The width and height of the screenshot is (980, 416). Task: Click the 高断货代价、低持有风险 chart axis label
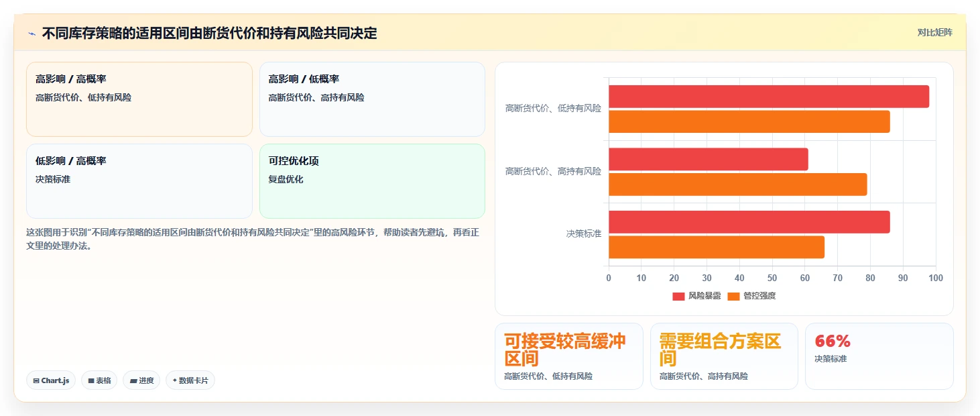553,109
